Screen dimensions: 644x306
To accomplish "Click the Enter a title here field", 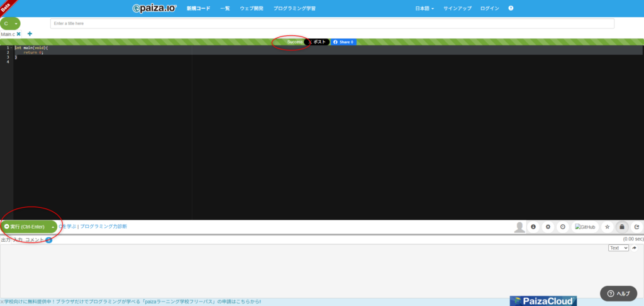I will point(332,23).
